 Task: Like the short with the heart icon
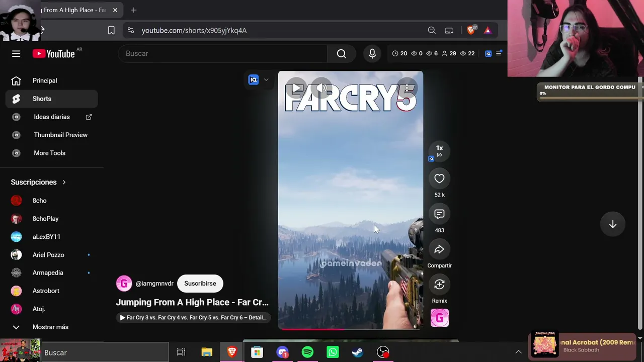pos(439,178)
